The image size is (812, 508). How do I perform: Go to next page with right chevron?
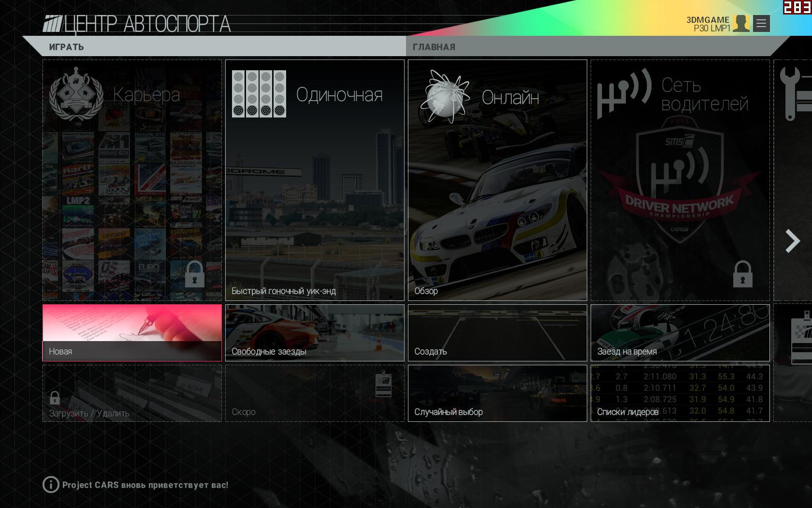pos(792,241)
